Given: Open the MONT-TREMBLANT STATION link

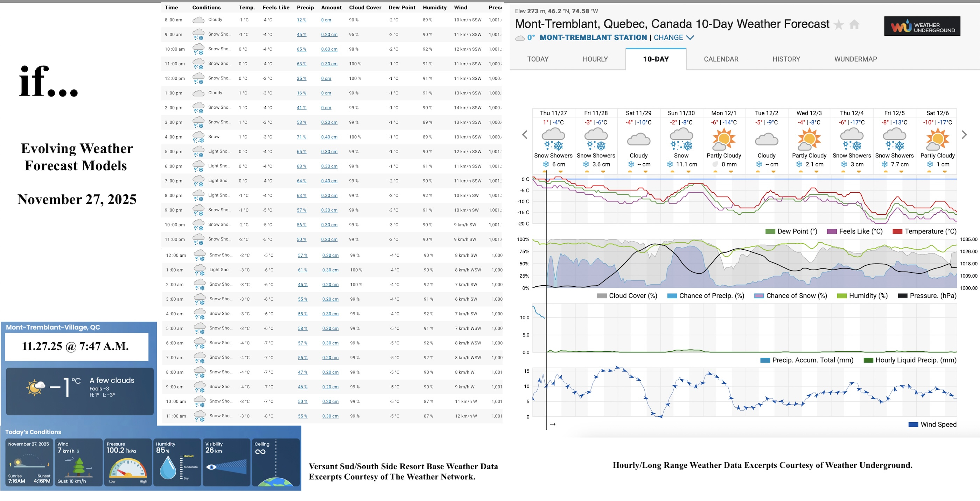Looking at the screenshot, I should pyautogui.click(x=593, y=38).
